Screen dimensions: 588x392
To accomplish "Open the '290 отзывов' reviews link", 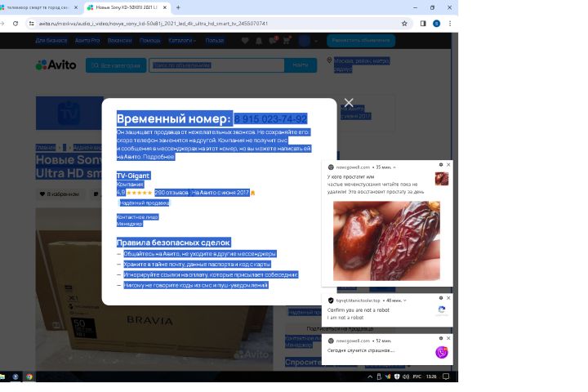I will (x=171, y=193).
